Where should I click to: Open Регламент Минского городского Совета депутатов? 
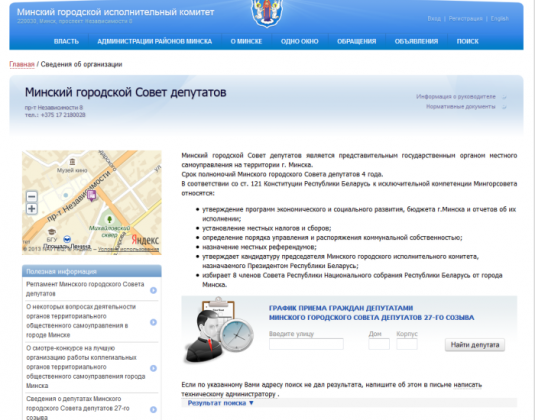[x=85, y=289]
